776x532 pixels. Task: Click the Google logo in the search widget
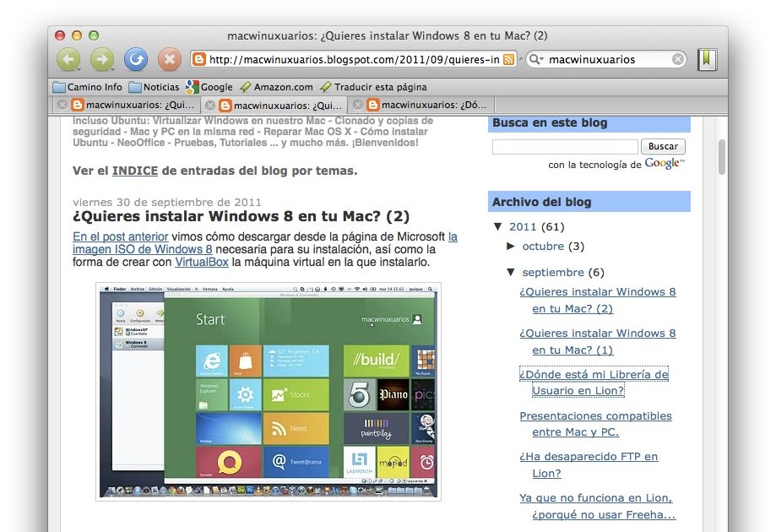click(x=665, y=163)
